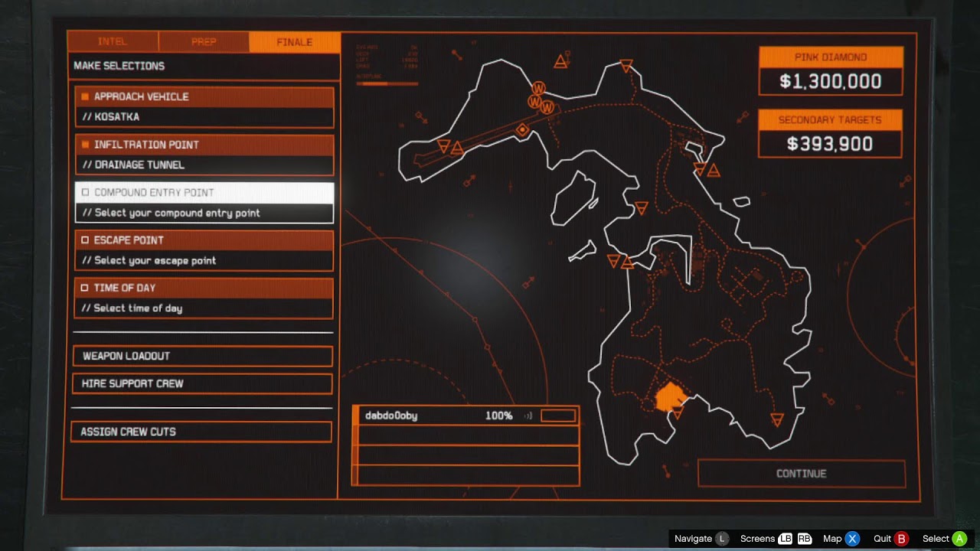The height and width of the screenshot is (551, 980).
Task: Open Hire Support Crew
Action: pos(204,383)
